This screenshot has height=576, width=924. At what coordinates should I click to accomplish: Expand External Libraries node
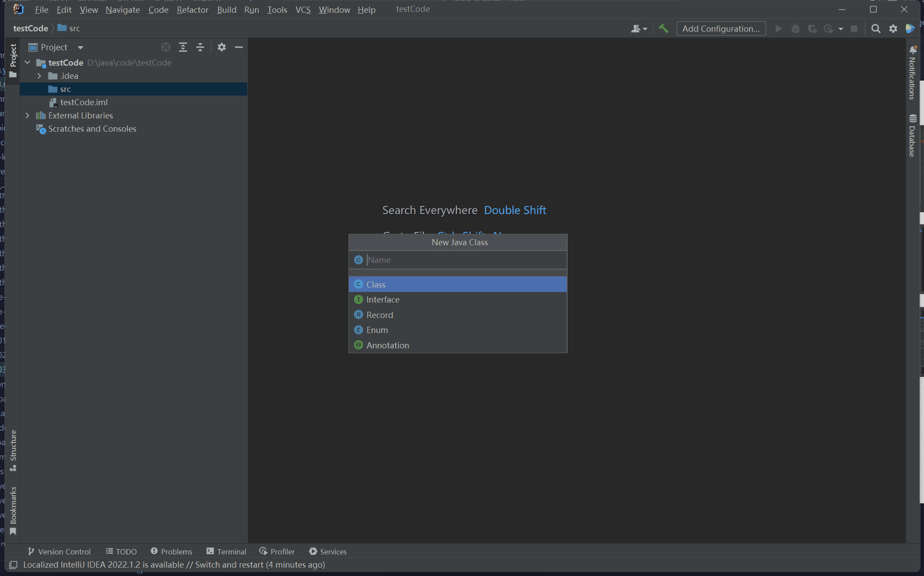(x=28, y=115)
